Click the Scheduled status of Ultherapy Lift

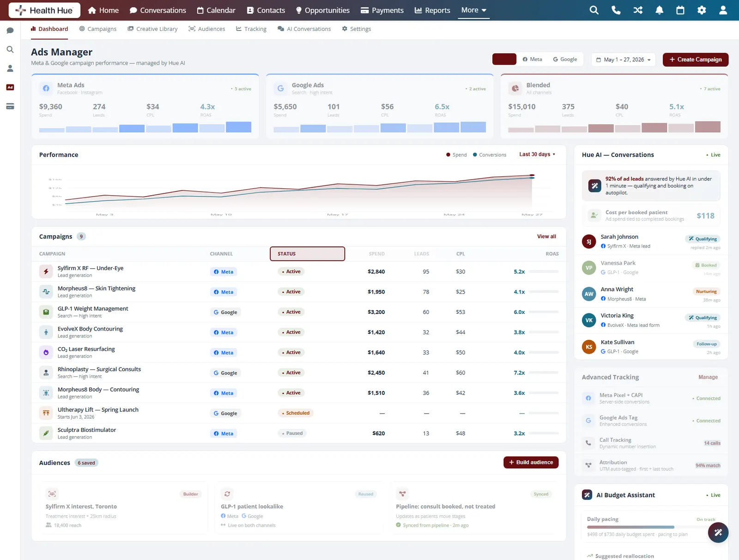(295, 413)
